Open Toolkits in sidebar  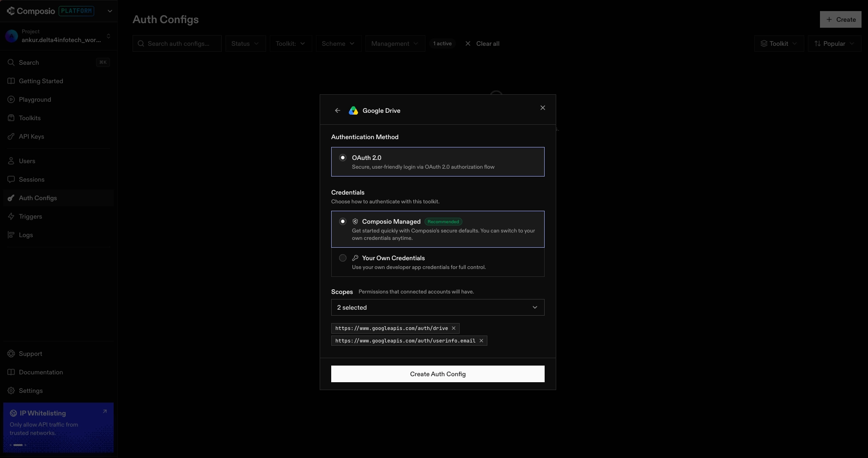point(58,118)
